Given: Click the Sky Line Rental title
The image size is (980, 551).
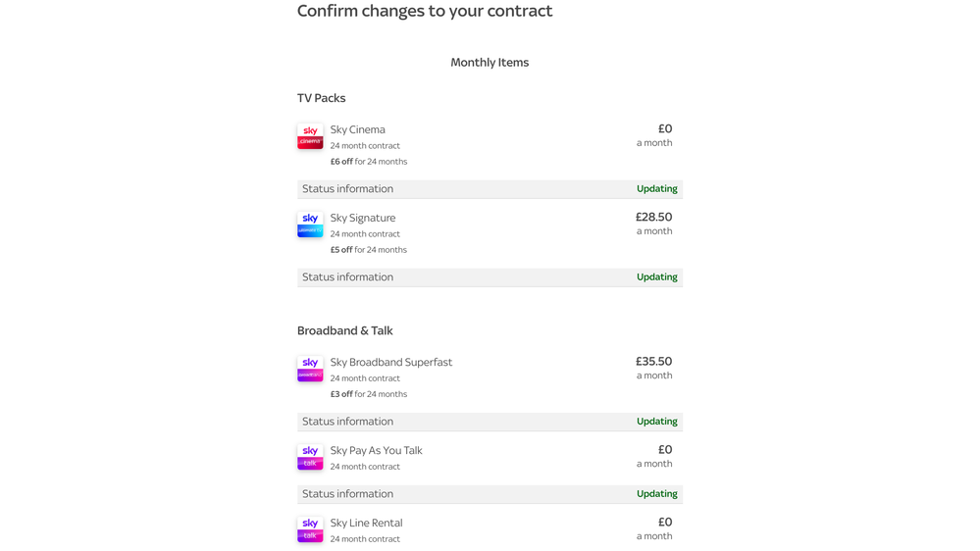Looking at the screenshot, I should [x=366, y=523].
